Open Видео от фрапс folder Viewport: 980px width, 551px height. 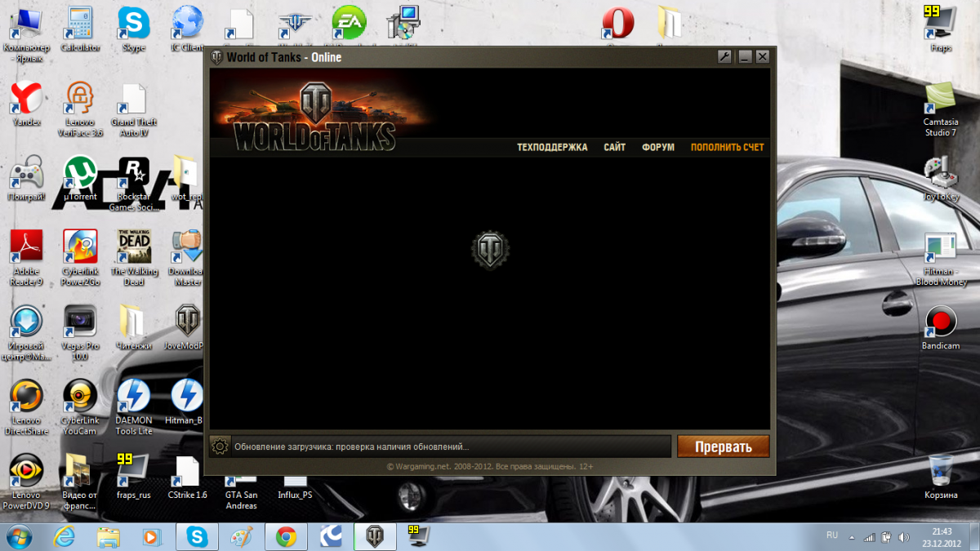pyautogui.click(x=80, y=481)
